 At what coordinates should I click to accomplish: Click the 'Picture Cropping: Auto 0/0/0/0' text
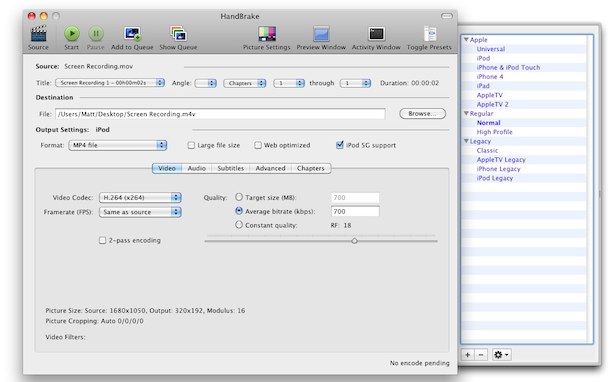coord(94,321)
